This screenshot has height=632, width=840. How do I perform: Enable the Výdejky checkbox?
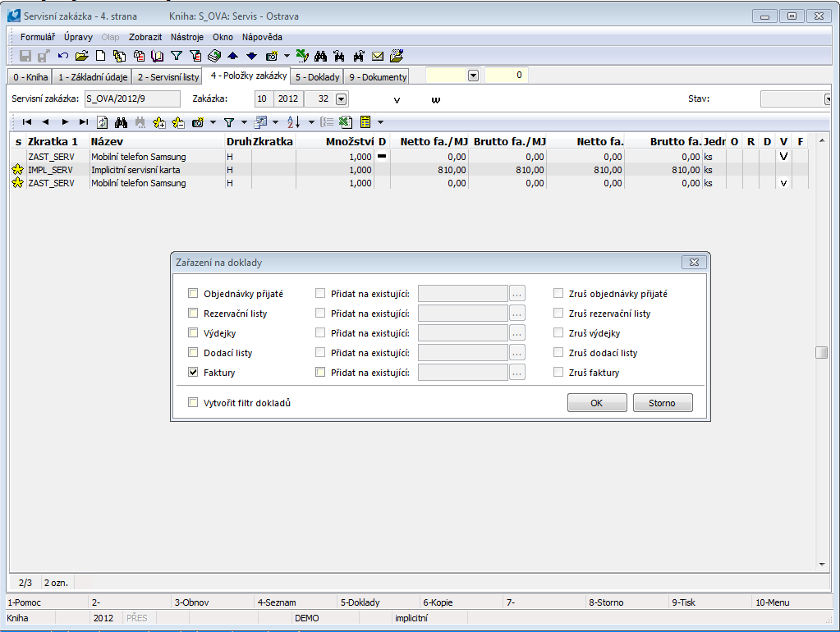193,333
